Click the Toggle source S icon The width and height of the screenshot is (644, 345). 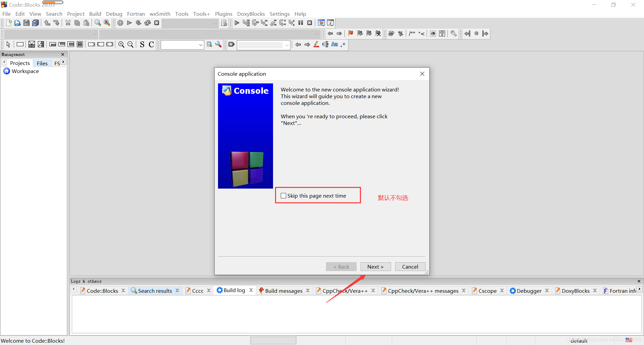(x=142, y=44)
